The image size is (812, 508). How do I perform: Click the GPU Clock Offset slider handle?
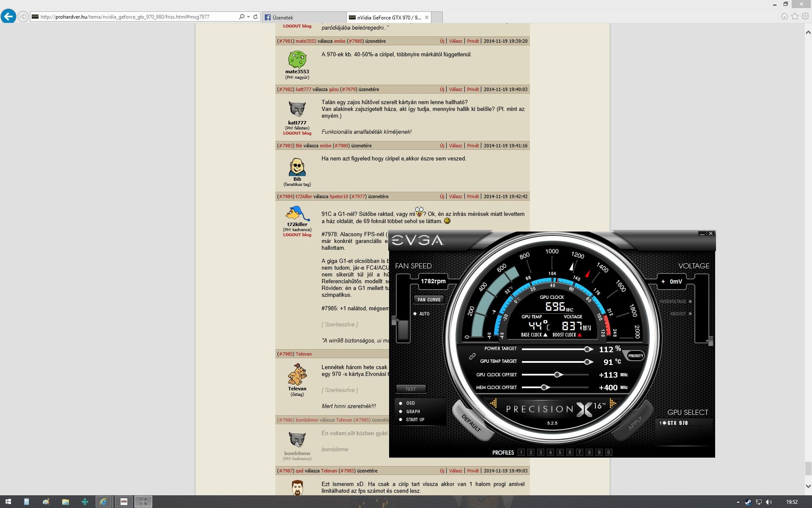click(x=557, y=375)
